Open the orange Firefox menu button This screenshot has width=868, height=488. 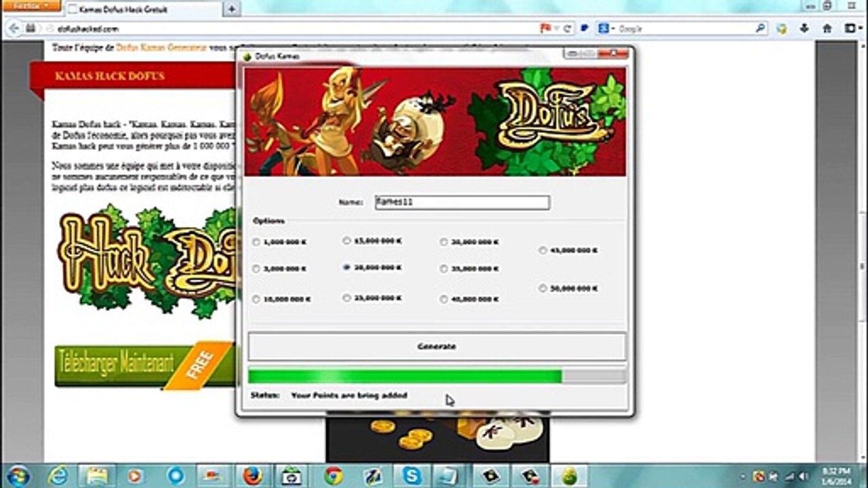coord(31,5)
